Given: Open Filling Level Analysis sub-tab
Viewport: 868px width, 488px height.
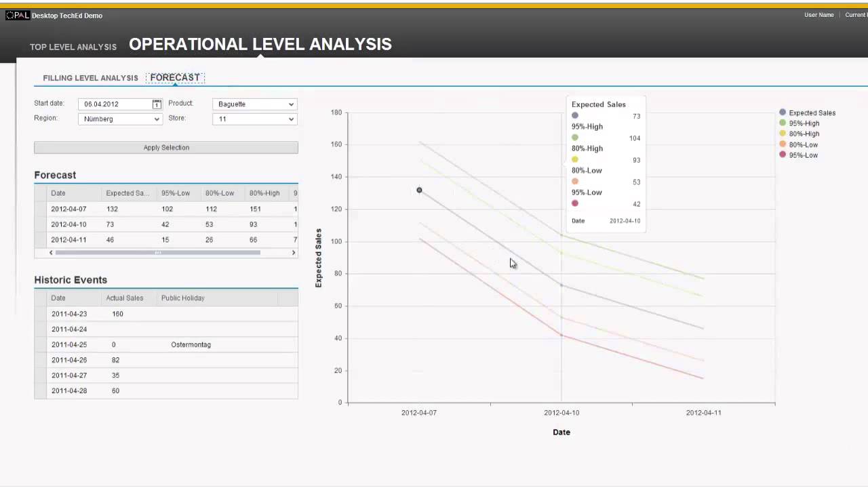Looking at the screenshot, I should pyautogui.click(x=90, y=78).
